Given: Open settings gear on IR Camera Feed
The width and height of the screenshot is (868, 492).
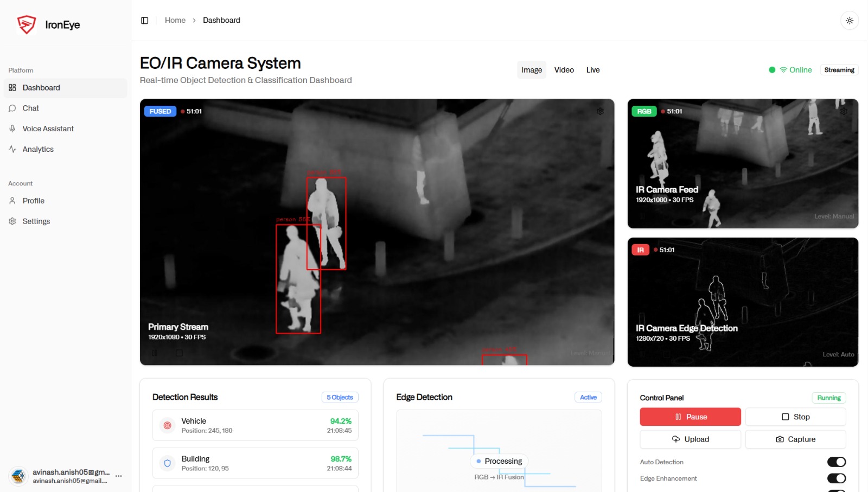Looking at the screenshot, I should tap(844, 111).
